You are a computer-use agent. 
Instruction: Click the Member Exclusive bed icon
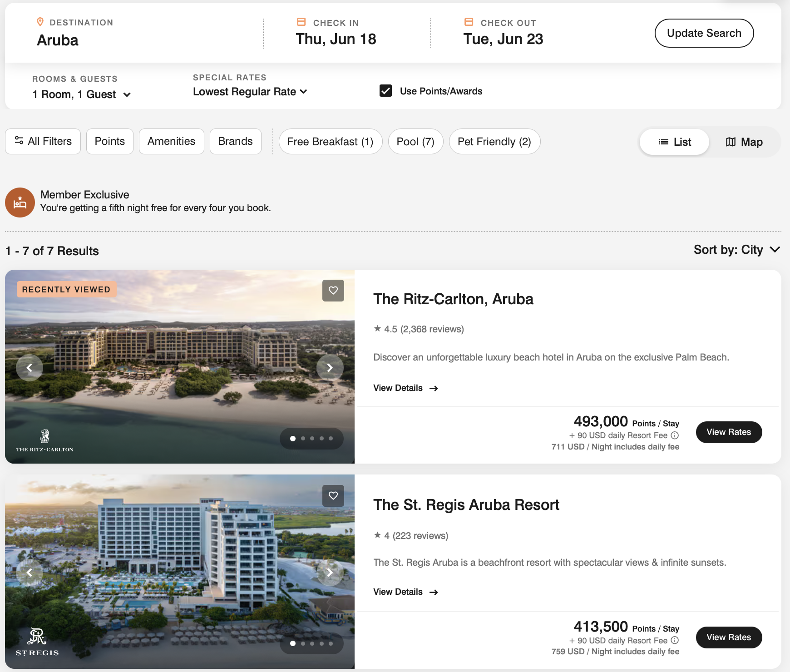point(20,203)
